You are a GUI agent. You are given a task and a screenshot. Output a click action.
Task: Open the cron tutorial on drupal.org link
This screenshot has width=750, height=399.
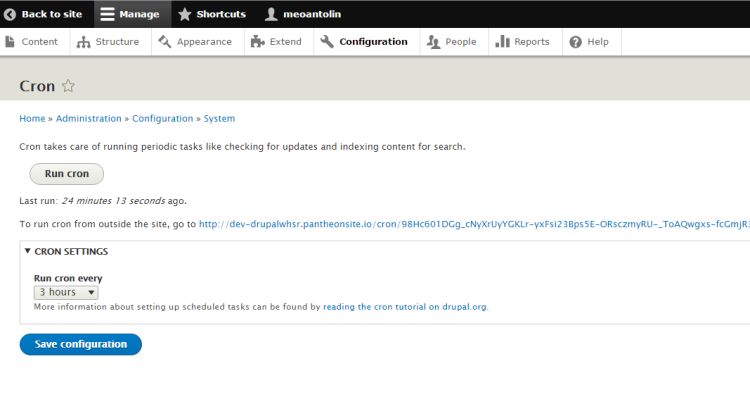click(405, 307)
